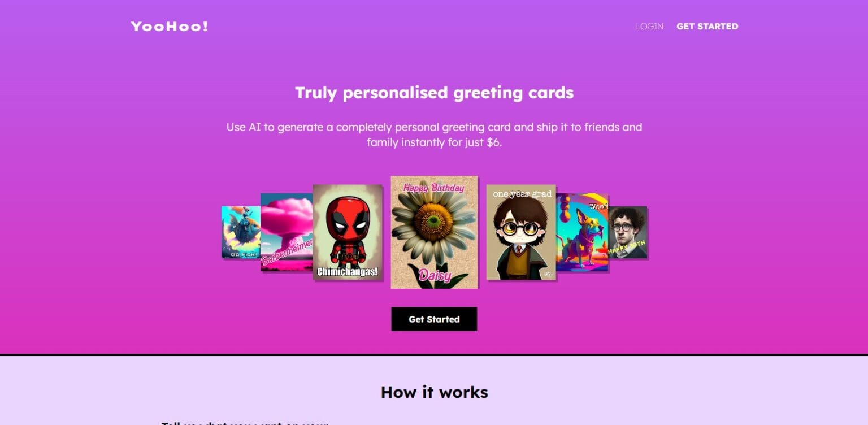Open the pink mushroom cloud Barbenheimer card
This screenshot has height=425, width=868.
287,232
